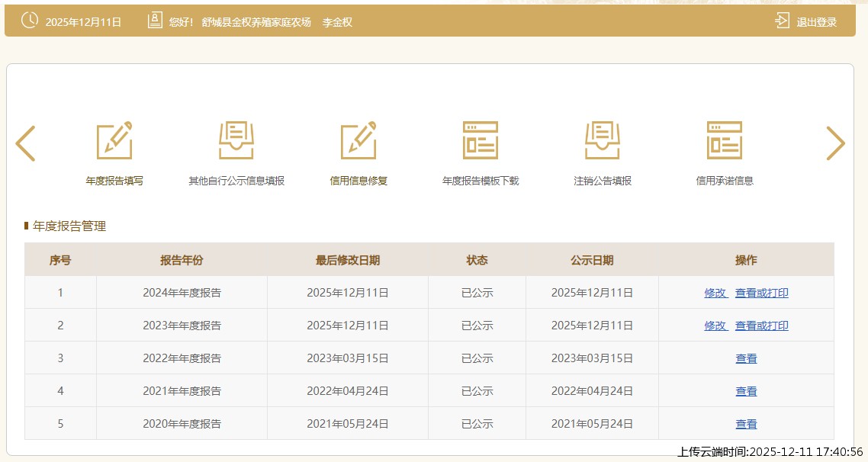Image resolution: width=868 pixels, height=462 pixels.
Task: Click the 退出登录 logout icon
Action: click(x=783, y=21)
